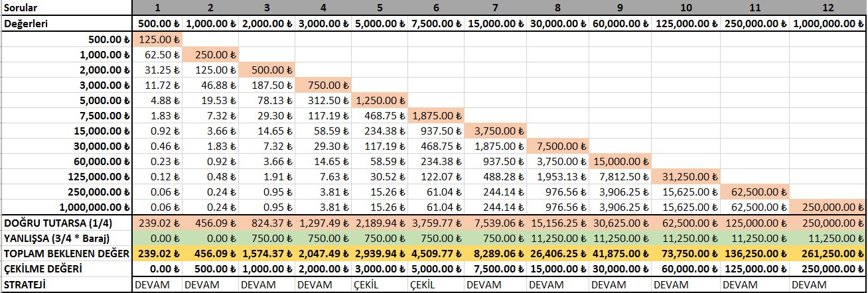Click column header number 12
This screenshot has height=293, width=868.
pyautogui.click(x=828, y=8)
